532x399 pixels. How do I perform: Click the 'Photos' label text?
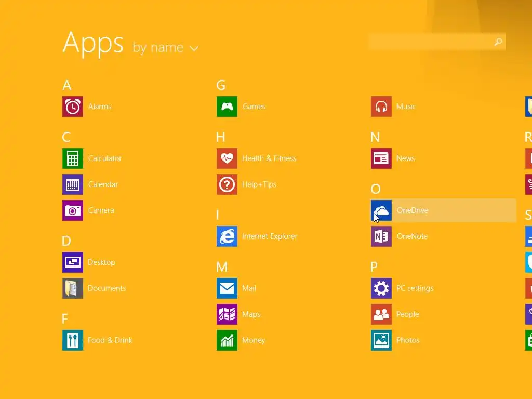[408, 340]
